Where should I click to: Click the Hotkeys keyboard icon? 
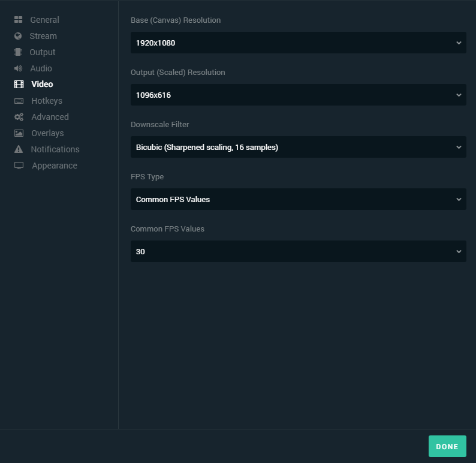(19, 101)
